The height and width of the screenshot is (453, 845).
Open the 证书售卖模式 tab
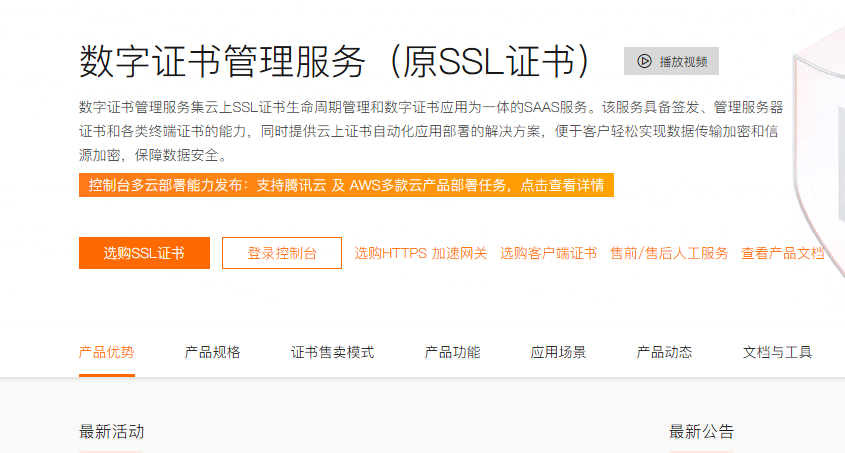pos(332,352)
